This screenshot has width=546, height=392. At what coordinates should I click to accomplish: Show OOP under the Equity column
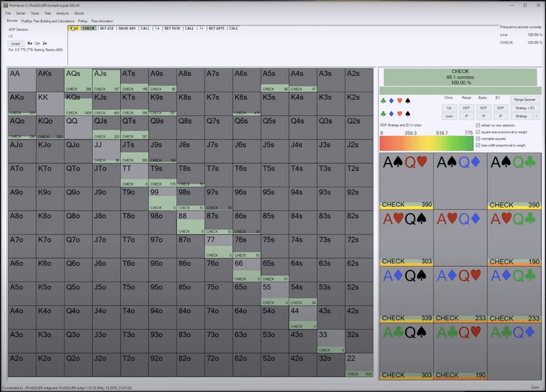[483, 108]
